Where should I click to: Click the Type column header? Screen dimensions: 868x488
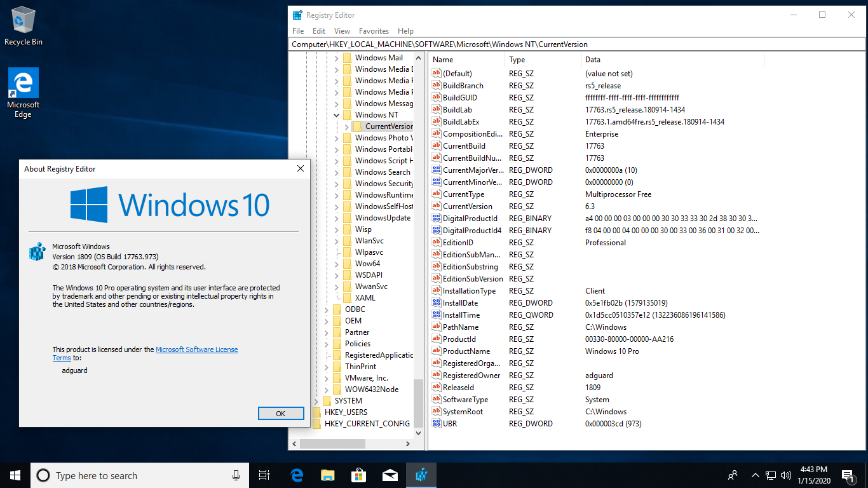tap(543, 59)
